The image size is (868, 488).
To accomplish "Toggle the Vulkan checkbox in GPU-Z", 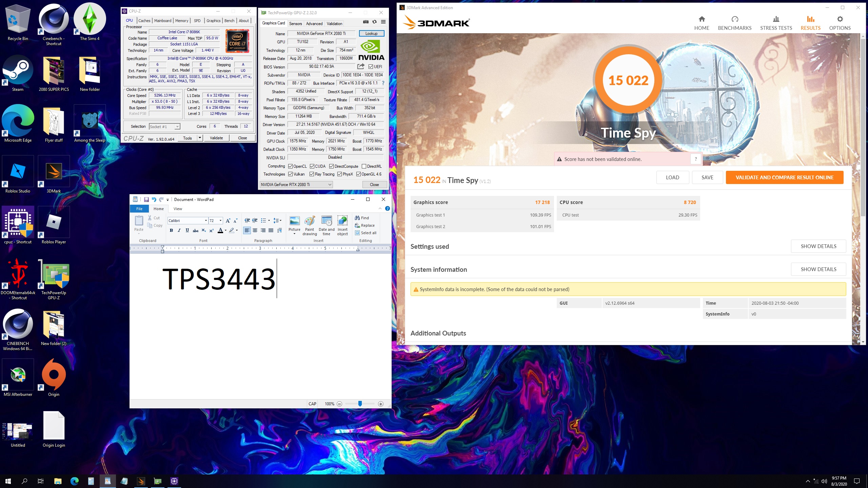I will (x=291, y=174).
